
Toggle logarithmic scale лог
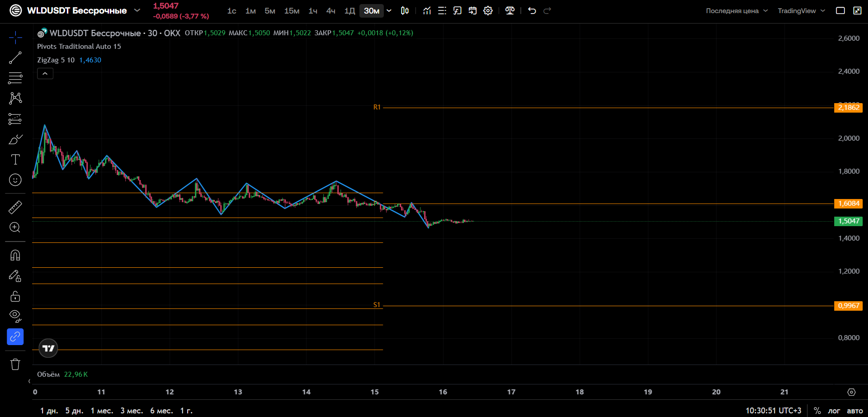point(834,411)
